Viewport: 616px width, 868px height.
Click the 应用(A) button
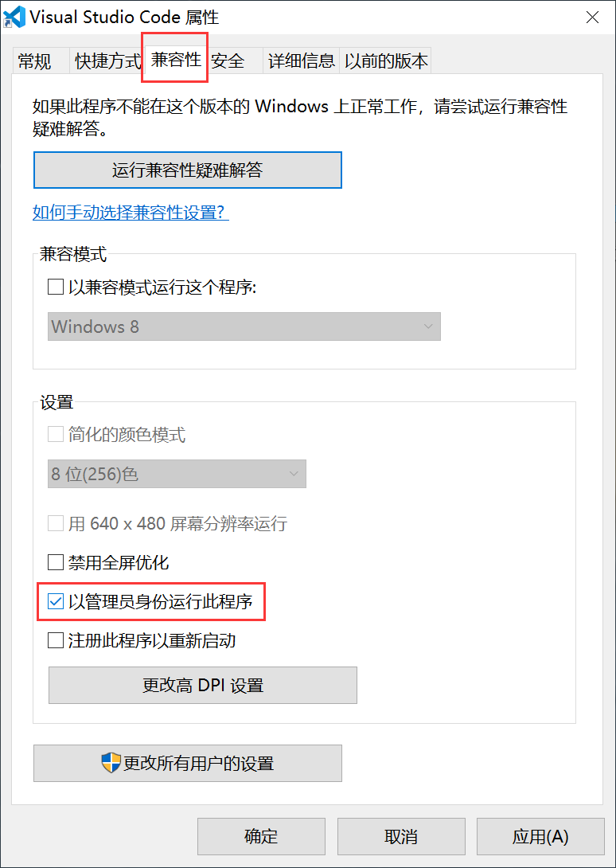tap(540, 836)
